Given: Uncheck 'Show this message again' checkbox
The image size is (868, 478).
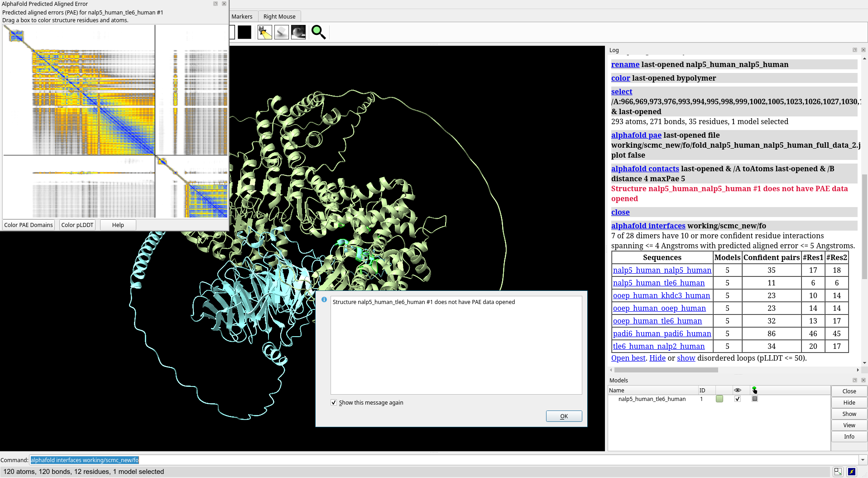Looking at the screenshot, I should click(x=334, y=402).
